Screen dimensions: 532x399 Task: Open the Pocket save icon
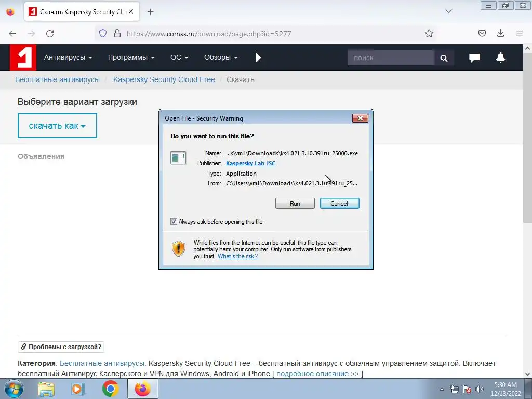(482, 33)
